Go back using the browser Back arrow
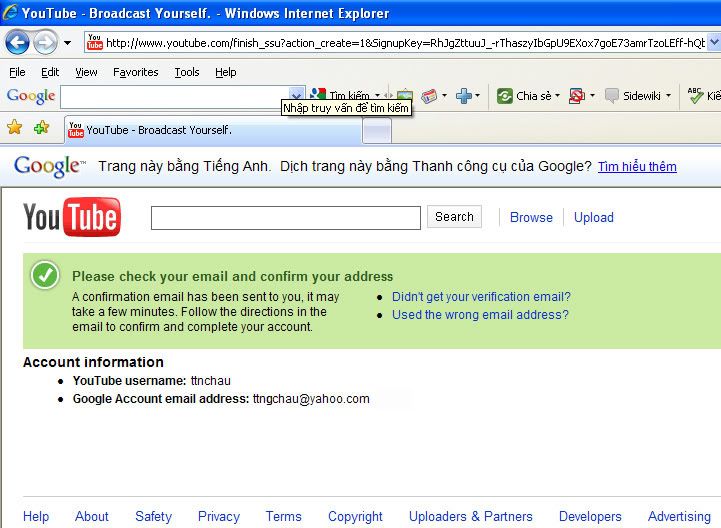This screenshot has height=528, width=721. (17, 43)
